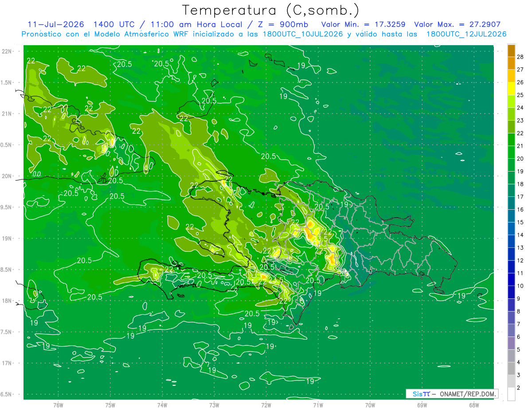Click the '74W' longitude axis label
This screenshot has height=411, width=532.
162,405
